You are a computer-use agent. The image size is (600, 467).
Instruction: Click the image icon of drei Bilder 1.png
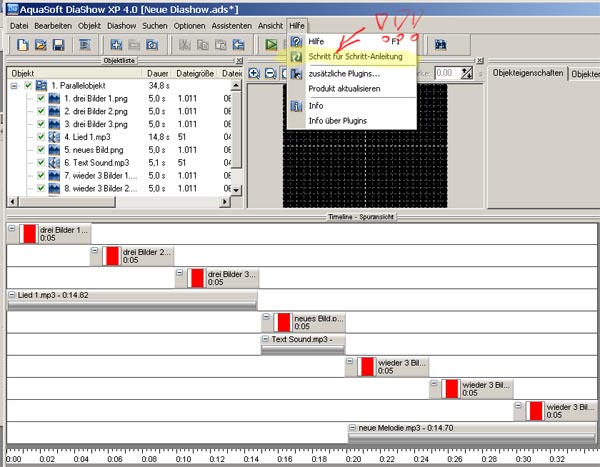(x=55, y=98)
